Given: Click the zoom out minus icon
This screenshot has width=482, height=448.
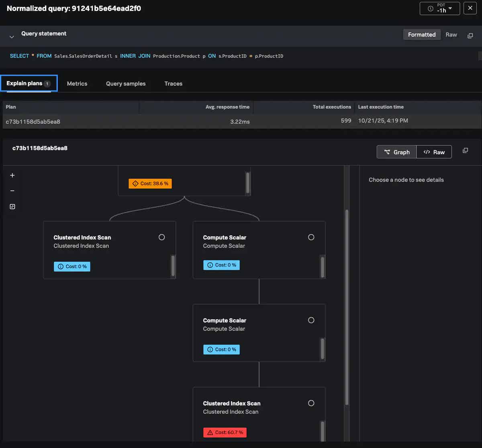Looking at the screenshot, I should 12,191.
